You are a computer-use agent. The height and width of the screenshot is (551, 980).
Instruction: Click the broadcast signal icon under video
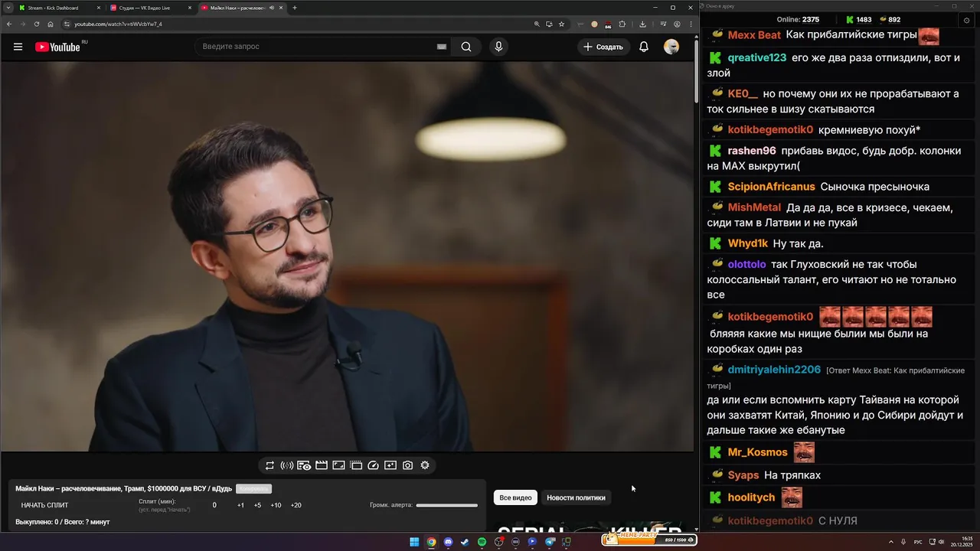click(287, 465)
